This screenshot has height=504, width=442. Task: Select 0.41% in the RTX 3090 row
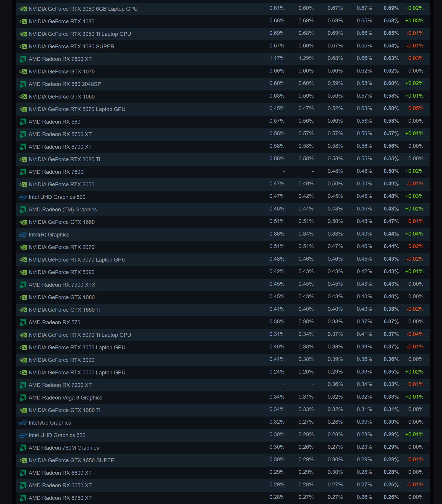click(277, 359)
